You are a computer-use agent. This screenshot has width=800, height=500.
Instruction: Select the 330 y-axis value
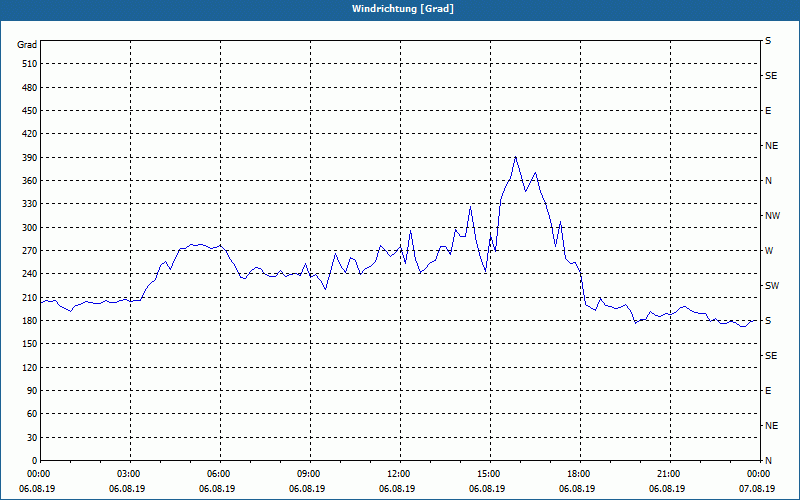point(29,204)
